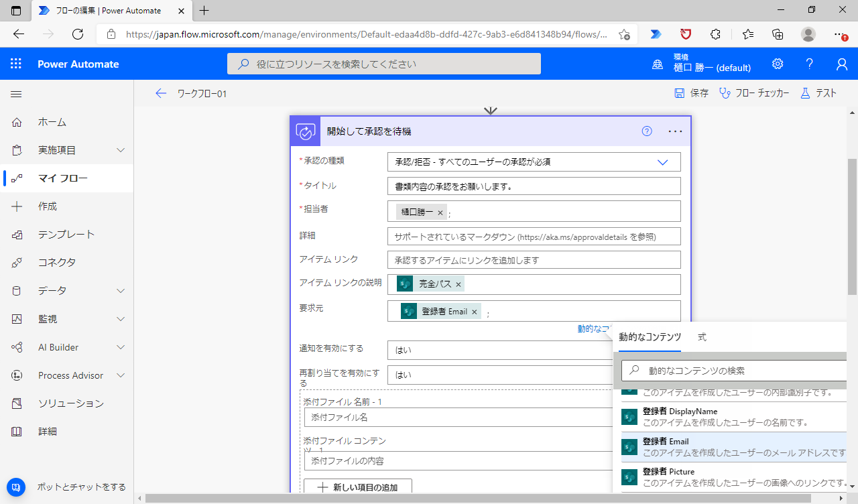This screenshot has height=504, width=858.
Task: Go back with the arrow beside ワークフロー01
Action: coord(160,94)
